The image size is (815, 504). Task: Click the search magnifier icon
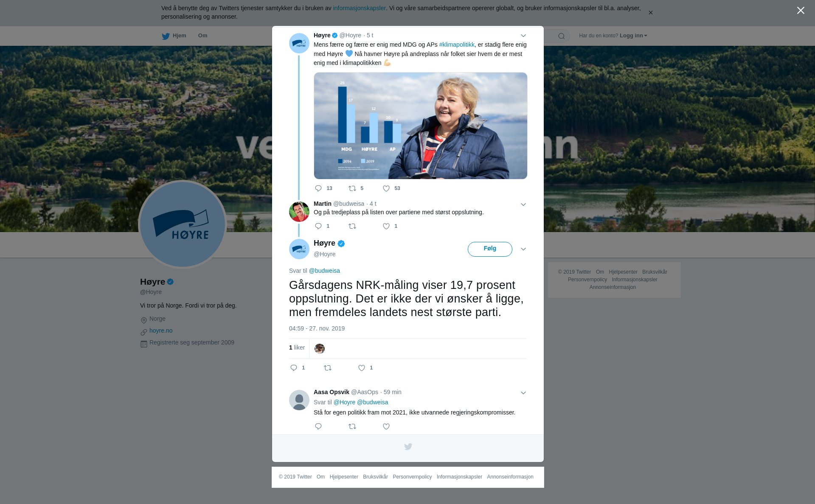562,36
